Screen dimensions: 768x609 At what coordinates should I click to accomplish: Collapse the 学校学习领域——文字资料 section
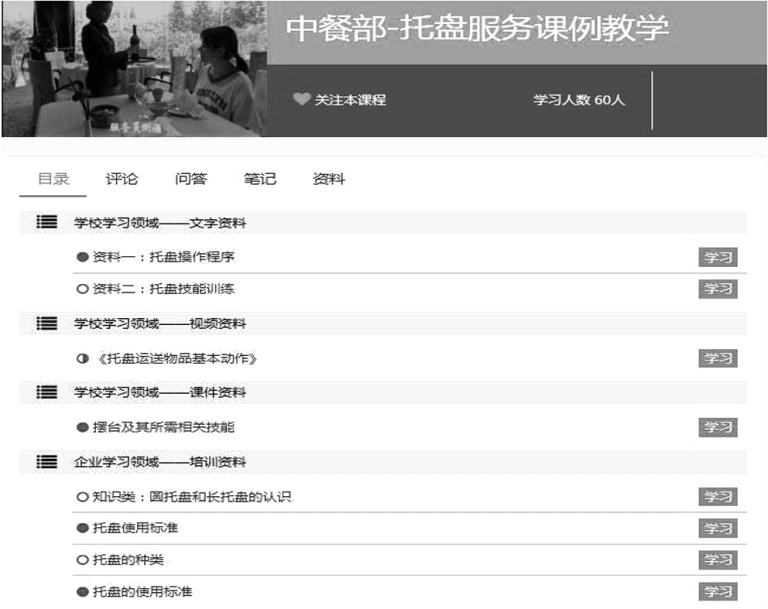coord(160,223)
